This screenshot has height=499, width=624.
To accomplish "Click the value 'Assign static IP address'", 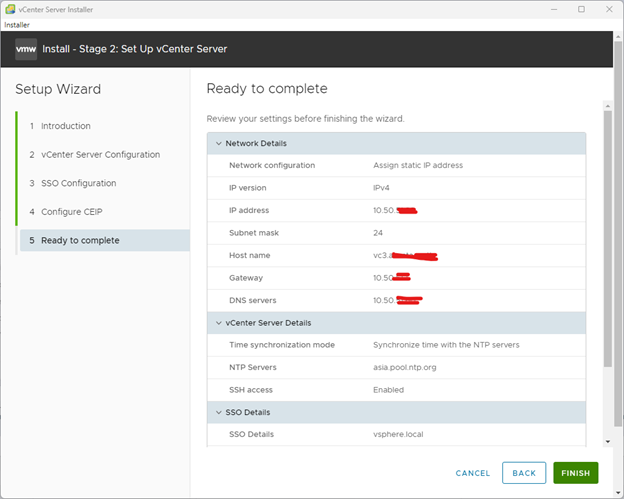I will (418, 165).
